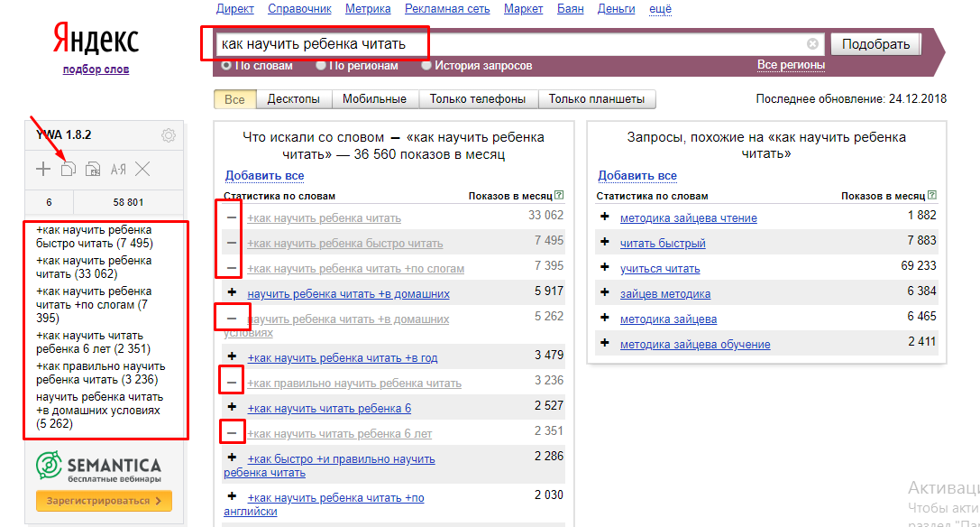
Task: Add 'зайцев методика' plus icon
Action: 604,292
